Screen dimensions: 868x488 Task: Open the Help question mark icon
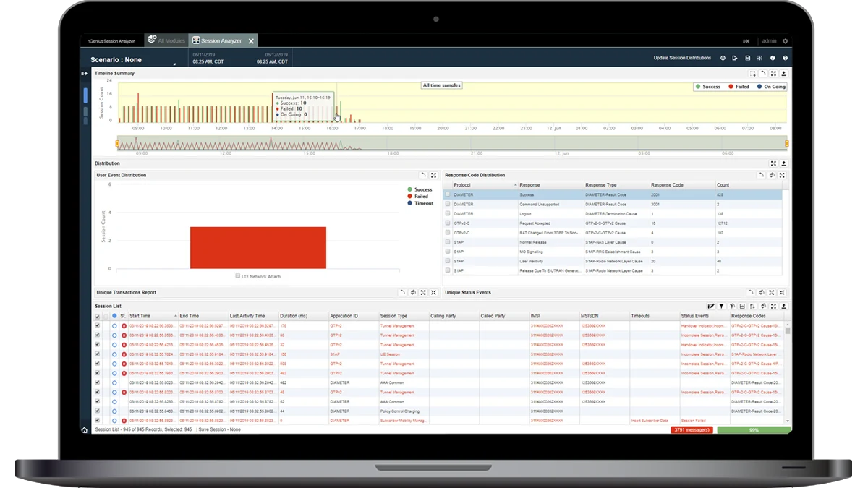point(786,58)
